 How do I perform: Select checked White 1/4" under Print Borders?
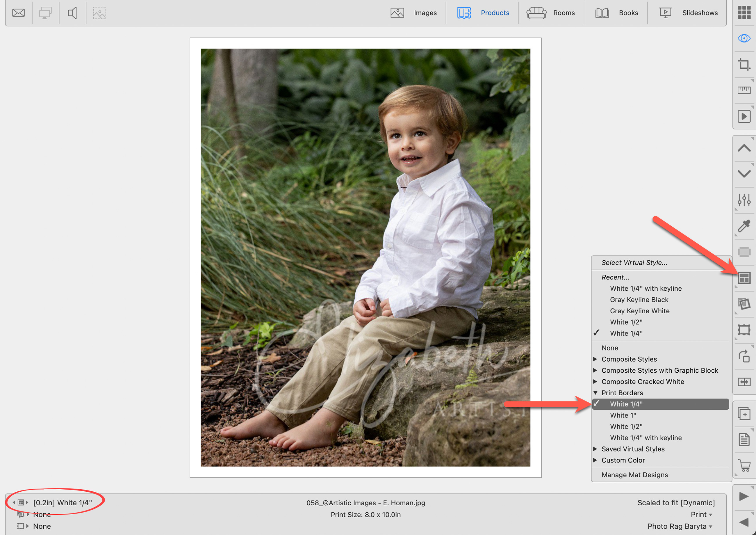[x=626, y=404]
